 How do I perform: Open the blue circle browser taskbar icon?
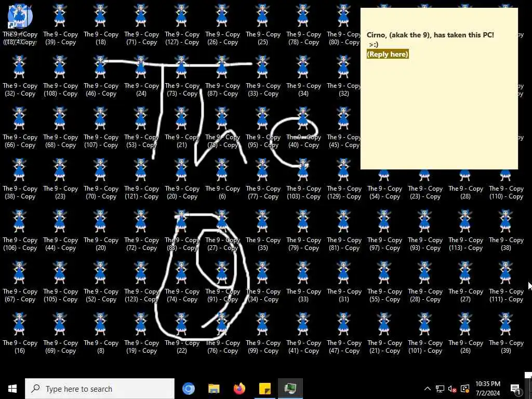click(188, 389)
